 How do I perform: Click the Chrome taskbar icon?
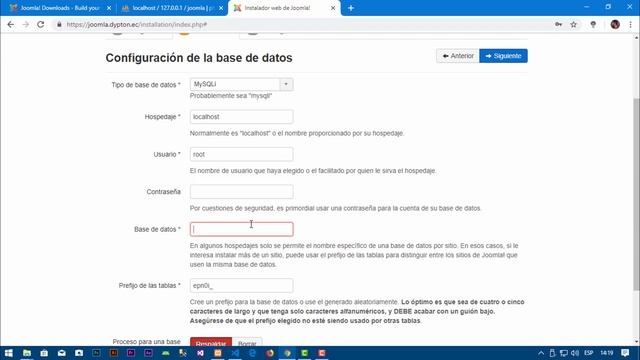pyautogui.click(x=287, y=353)
